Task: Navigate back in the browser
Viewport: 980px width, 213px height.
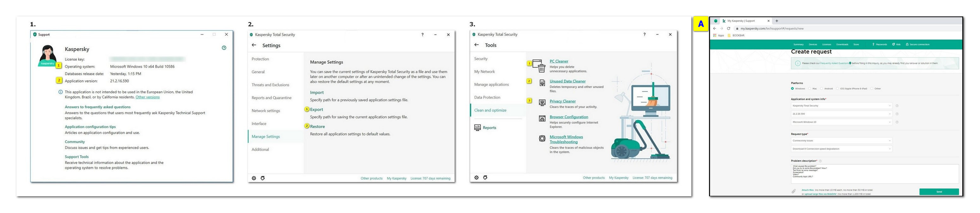Action: coord(714,28)
